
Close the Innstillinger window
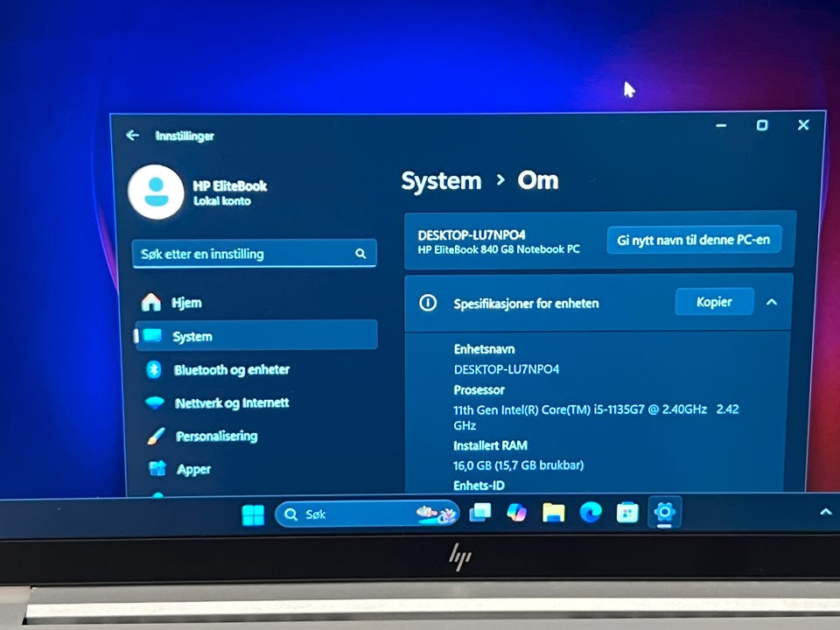click(x=803, y=125)
